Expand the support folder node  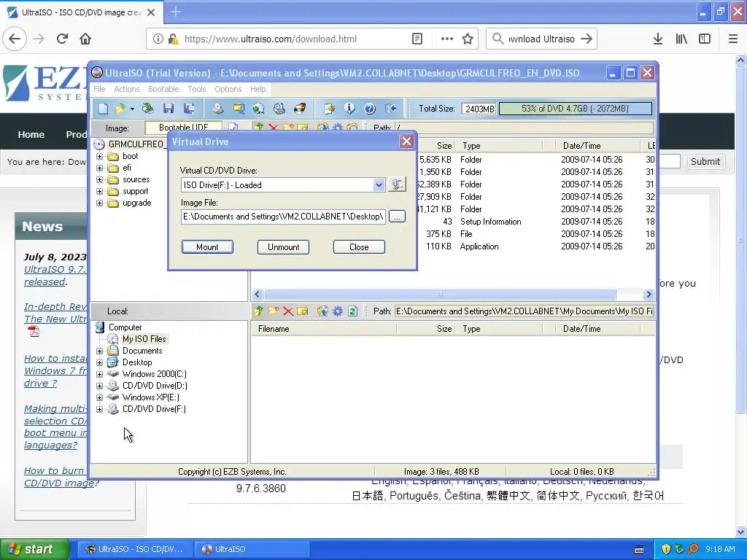(x=99, y=192)
